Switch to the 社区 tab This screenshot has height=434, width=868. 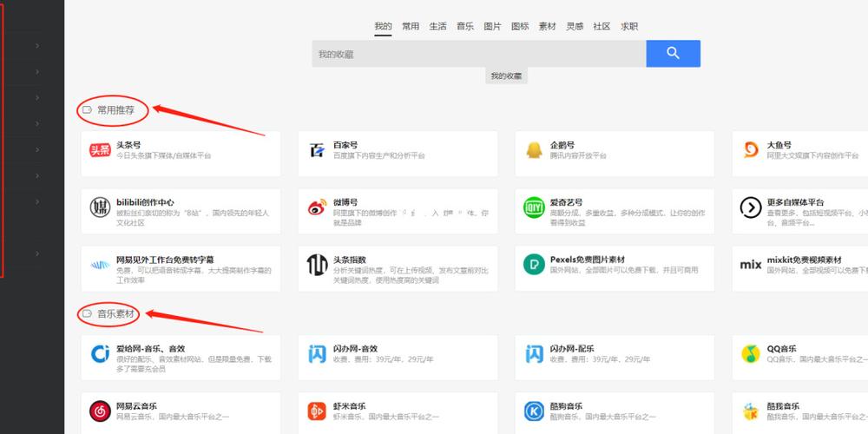[x=602, y=26]
